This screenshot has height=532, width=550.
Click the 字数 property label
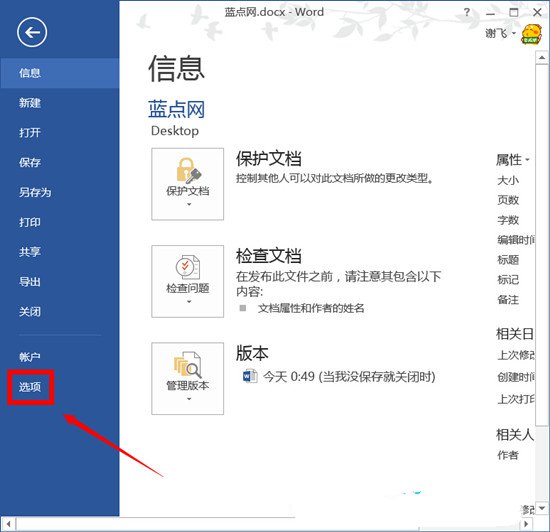(508, 220)
